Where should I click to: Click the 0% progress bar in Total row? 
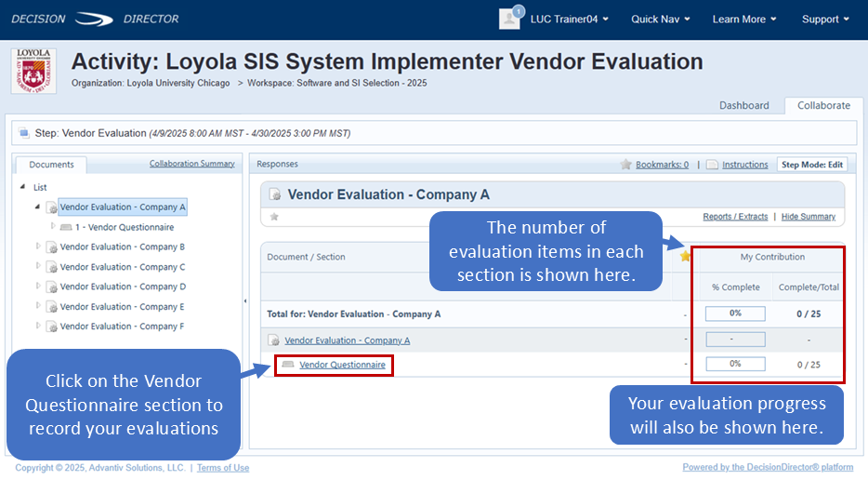735,313
